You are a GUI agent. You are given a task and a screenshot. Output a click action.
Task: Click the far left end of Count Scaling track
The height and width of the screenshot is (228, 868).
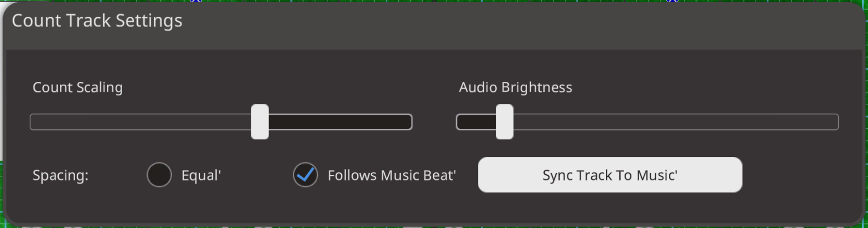point(33,122)
